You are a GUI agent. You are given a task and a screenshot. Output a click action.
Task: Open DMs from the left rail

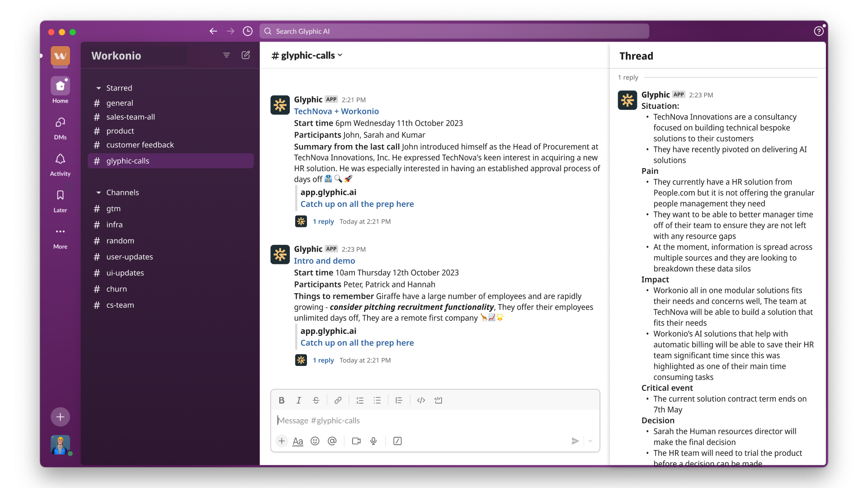(60, 128)
